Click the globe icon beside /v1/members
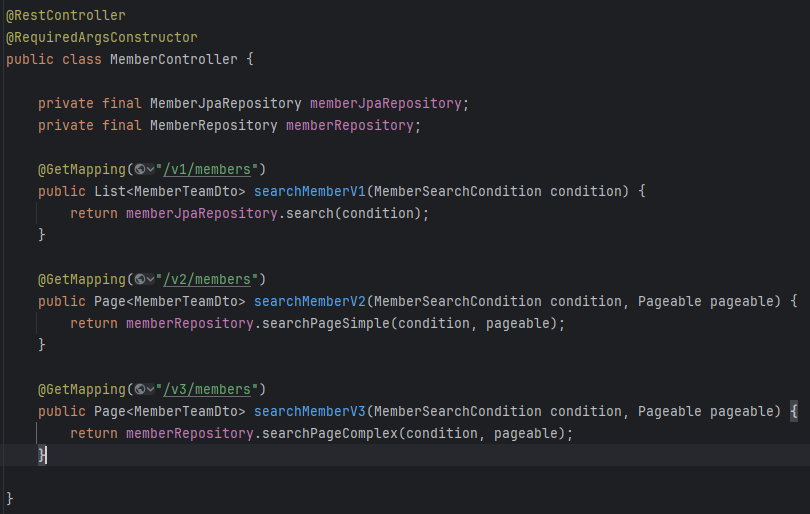Screen dimensions: 810x514 click(139, 169)
